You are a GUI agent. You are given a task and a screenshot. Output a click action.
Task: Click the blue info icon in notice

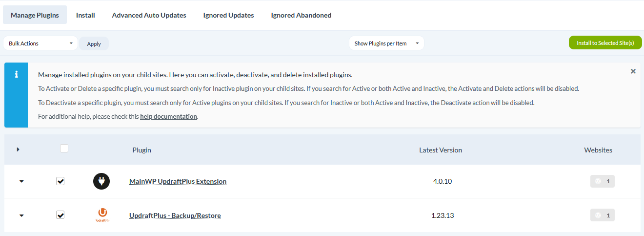click(16, 75)
